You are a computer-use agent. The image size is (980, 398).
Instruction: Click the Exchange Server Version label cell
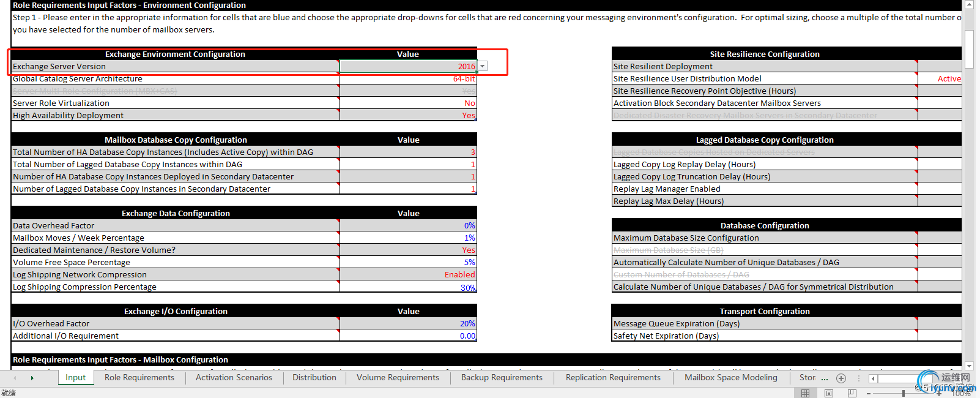coord(176,66)
